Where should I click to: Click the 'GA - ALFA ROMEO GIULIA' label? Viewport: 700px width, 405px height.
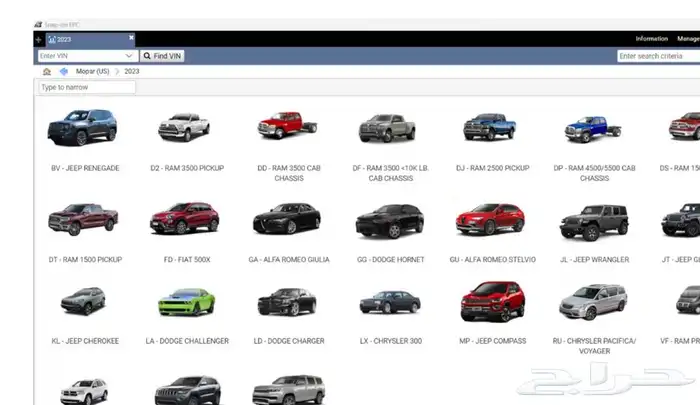point(289,259)
